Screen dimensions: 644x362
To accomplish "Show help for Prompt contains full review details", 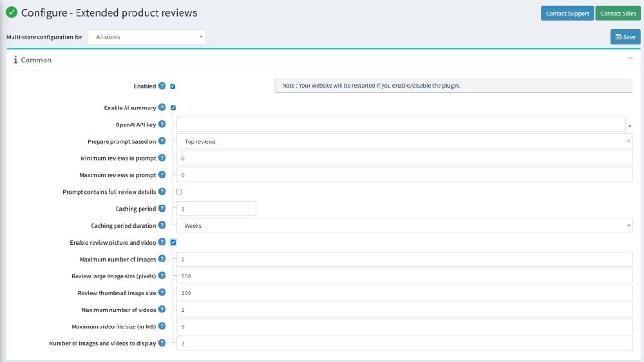I will (x=162, y=191).
